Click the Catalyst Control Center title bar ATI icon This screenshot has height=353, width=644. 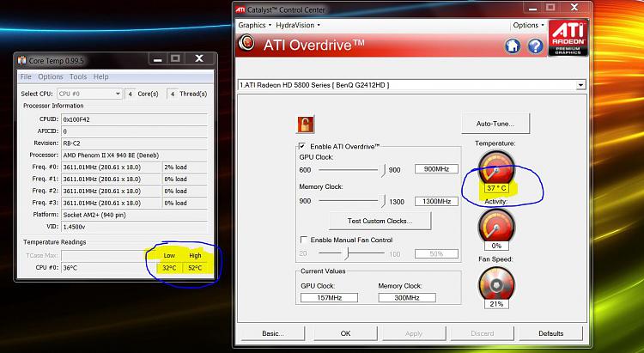pos(240,9)
